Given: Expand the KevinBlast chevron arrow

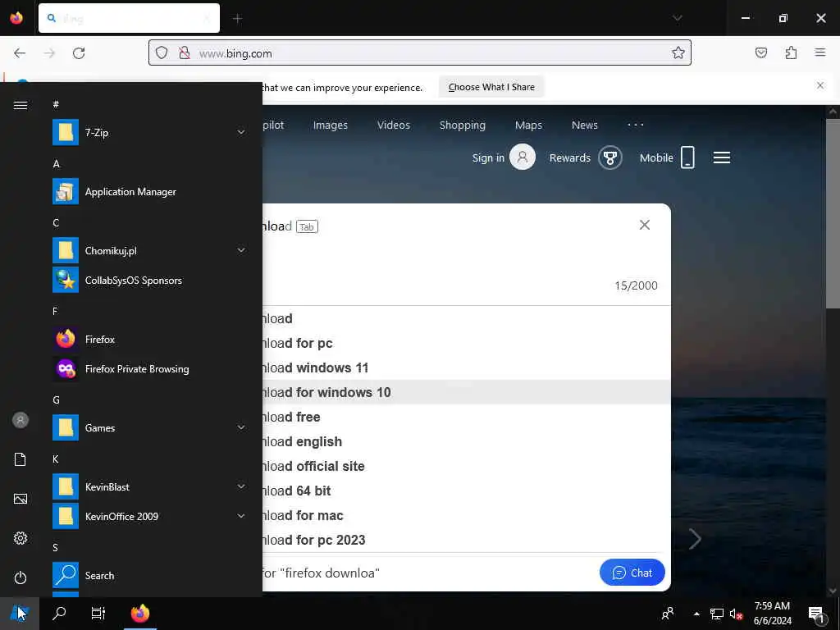Looking at the screenshot, I should click(x=241, y=486).
